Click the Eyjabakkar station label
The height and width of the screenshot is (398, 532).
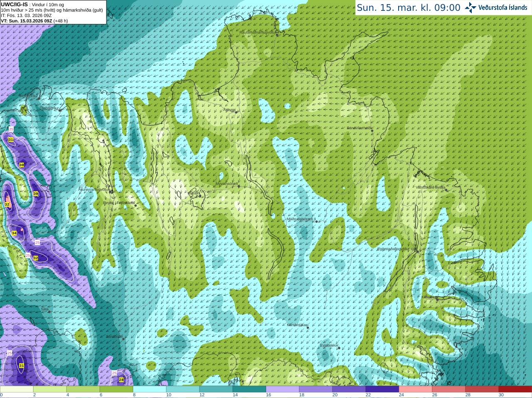coord(329,345)
